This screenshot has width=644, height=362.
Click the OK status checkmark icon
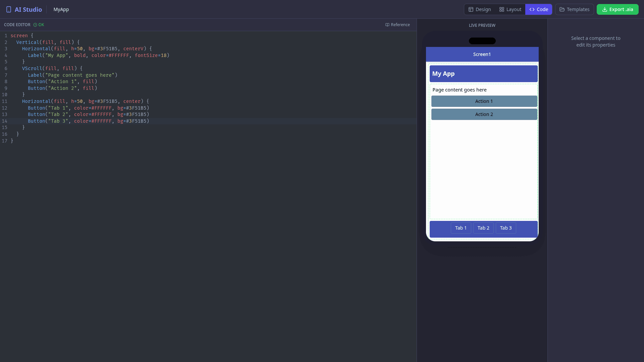35,24
